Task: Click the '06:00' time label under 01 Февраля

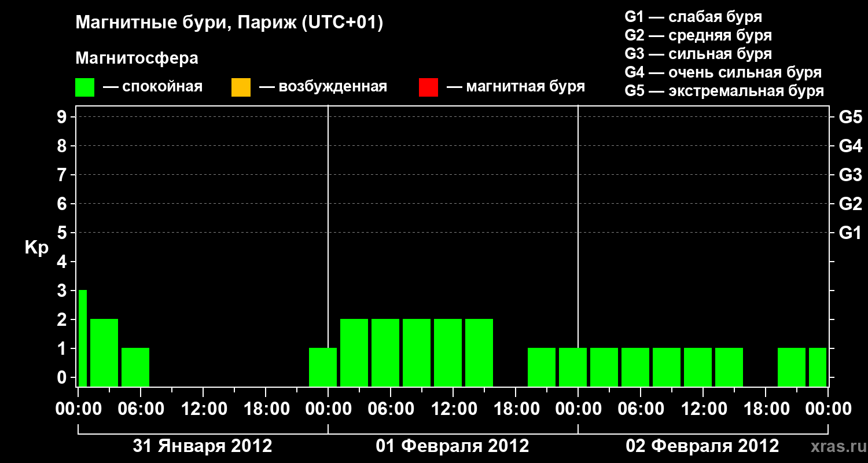Action: tap(391, 409)
